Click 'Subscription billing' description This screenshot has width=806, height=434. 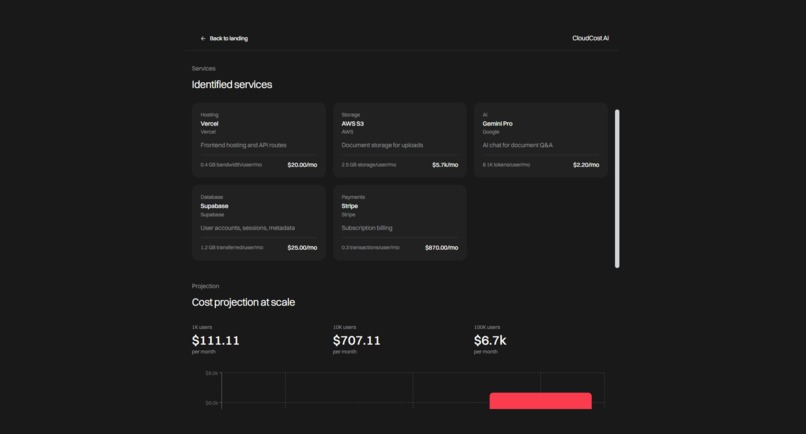click(x=367, y=228)
